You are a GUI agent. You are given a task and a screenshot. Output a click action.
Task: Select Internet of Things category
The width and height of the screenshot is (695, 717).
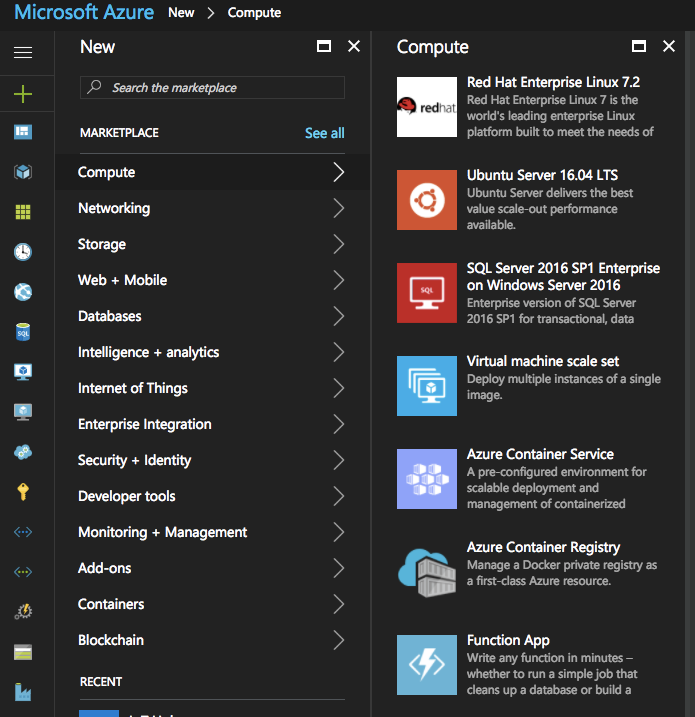pyautogui.click(x=133, y=388)
